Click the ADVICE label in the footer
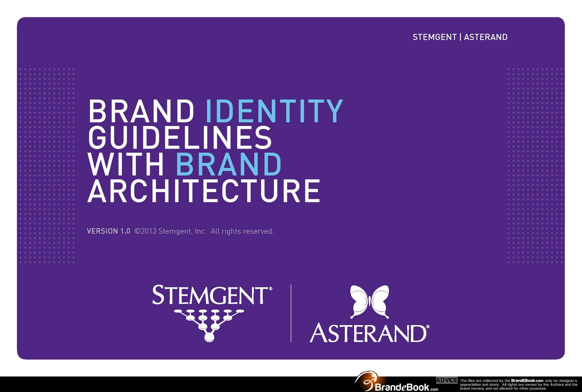 tap(447, 380)
